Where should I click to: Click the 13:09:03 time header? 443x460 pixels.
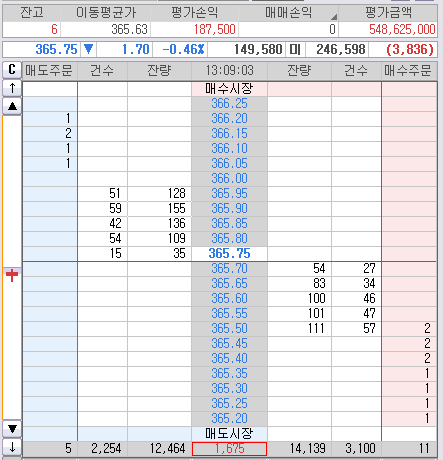point(229,70)
